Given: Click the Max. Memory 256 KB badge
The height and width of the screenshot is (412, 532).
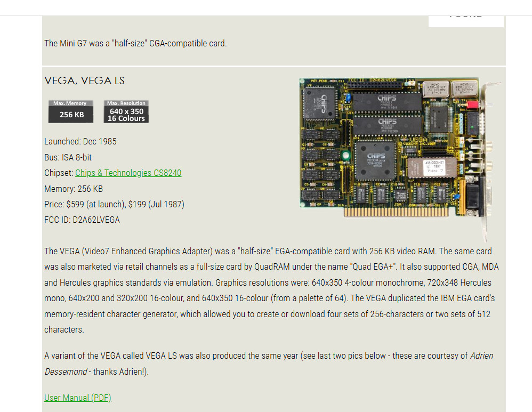Looking at the screenshot, I should tap(70, 111).
